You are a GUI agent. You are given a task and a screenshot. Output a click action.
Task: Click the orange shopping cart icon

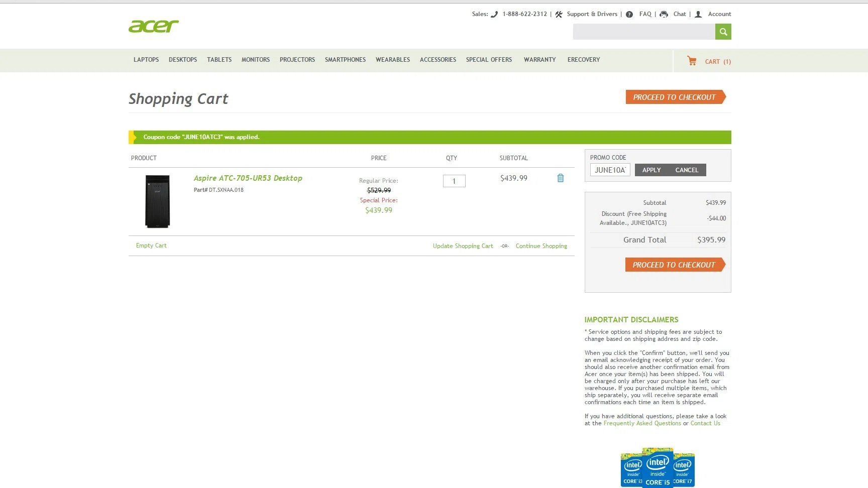[x=692, y=61]
